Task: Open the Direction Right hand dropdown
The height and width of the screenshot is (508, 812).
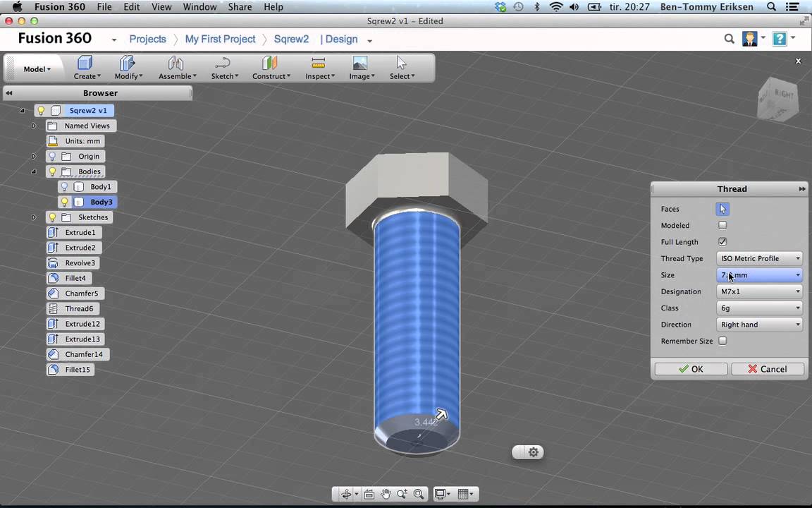Action: click(759, 325)
